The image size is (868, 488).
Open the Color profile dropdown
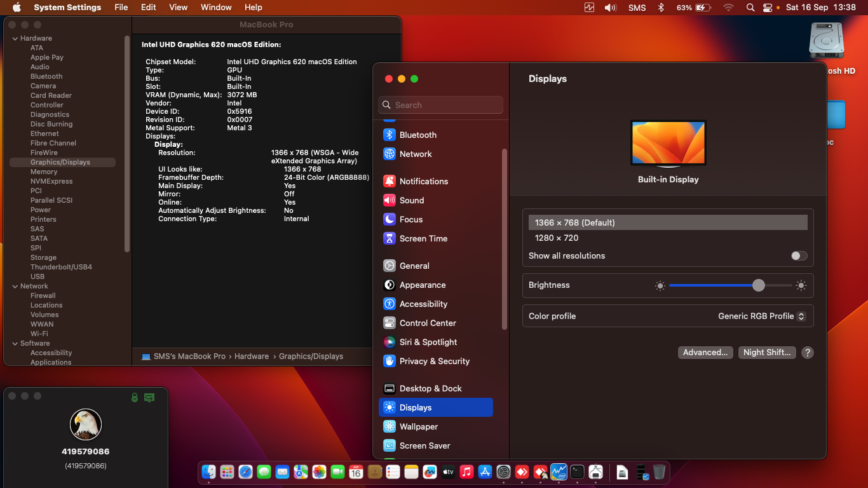[x=762, y=316]
